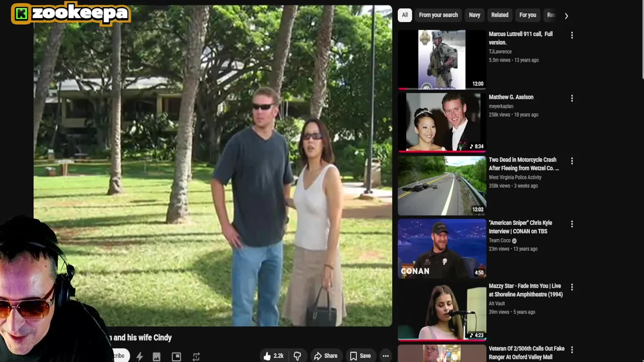Open the more actions ellipsis below video
The image size is (644, 362).
click(385, 356)
